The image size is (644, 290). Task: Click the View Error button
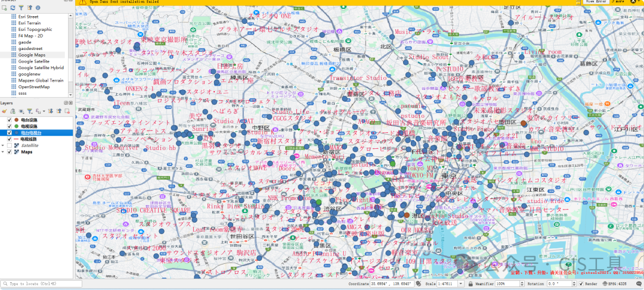596,2
